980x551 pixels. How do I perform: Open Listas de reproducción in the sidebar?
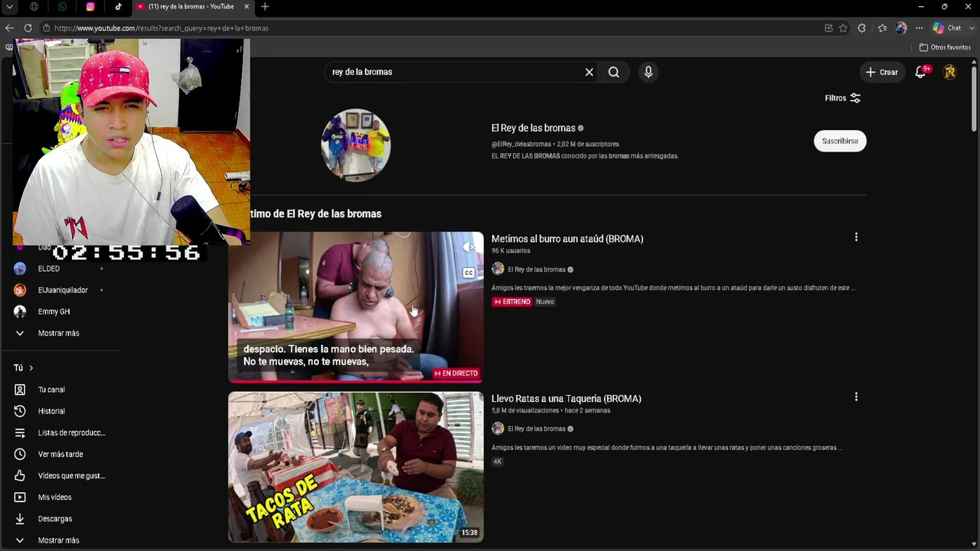pos(61,432)
